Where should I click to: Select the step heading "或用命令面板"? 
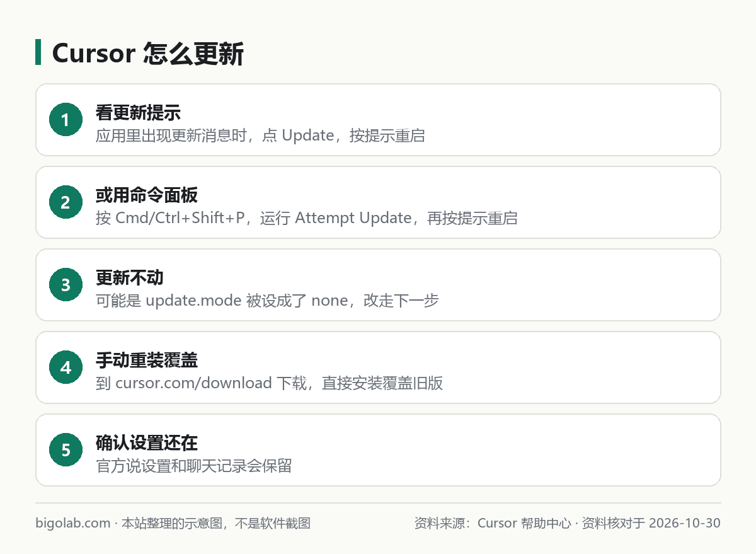coord(147,195)
